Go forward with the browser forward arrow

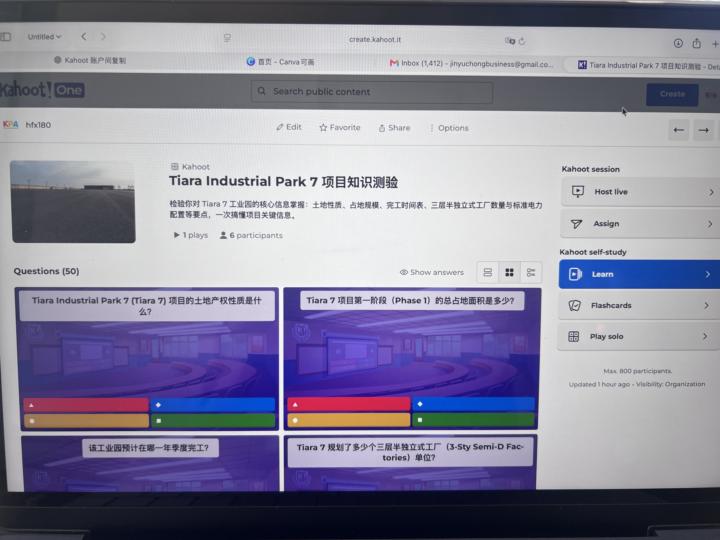(103, 37)
